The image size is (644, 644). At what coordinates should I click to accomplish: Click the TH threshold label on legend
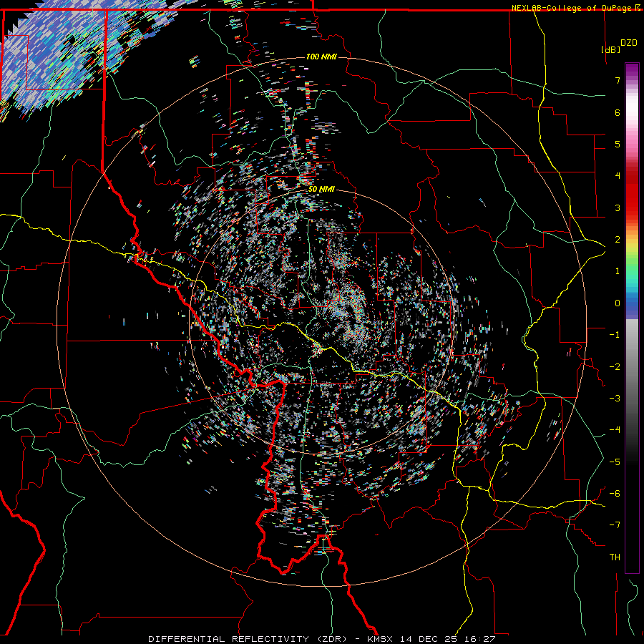point(615,557)
